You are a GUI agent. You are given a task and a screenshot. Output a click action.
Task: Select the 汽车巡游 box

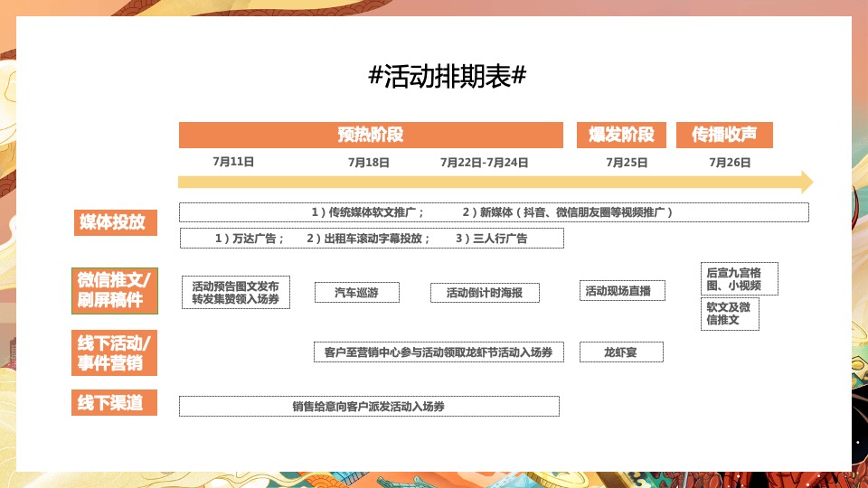[357, 293]
